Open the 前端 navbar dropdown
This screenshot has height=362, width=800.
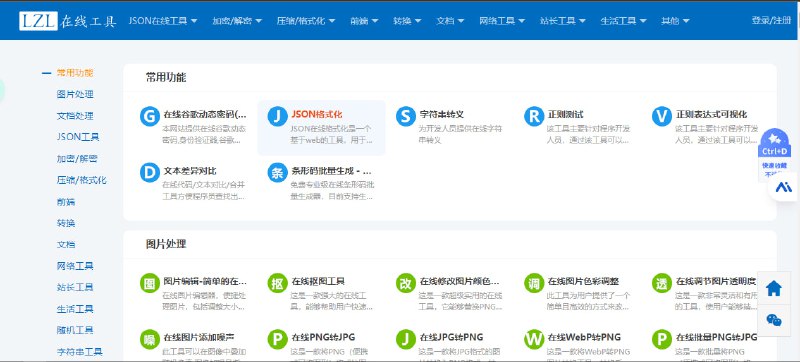pyautogui.click(x=364, y=21)
